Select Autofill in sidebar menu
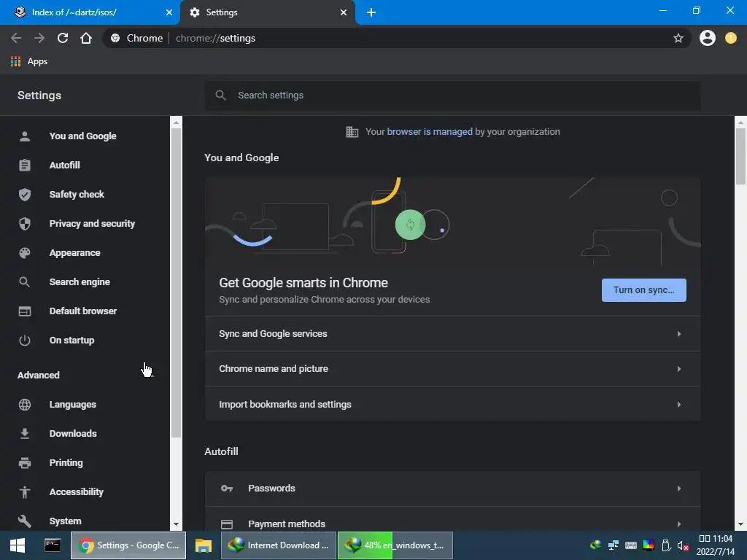Screen dimensions: 747x560 coord(65,166)
